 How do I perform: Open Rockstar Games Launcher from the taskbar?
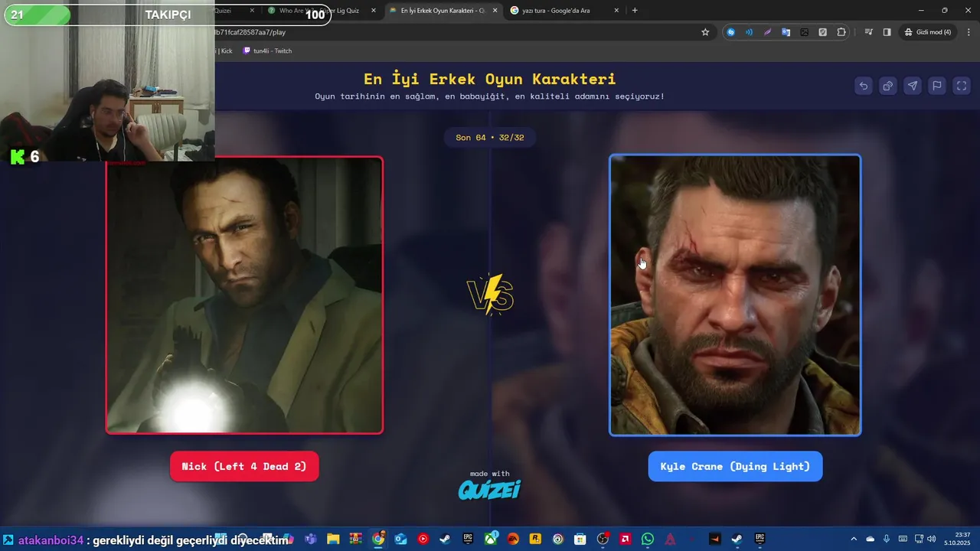535,539
